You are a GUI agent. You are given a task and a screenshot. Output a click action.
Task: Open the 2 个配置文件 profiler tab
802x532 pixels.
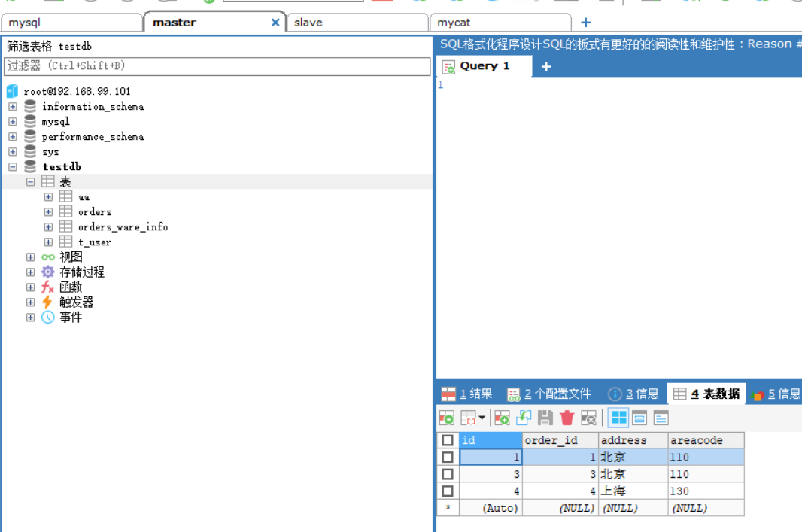click(x=549, y=394)
